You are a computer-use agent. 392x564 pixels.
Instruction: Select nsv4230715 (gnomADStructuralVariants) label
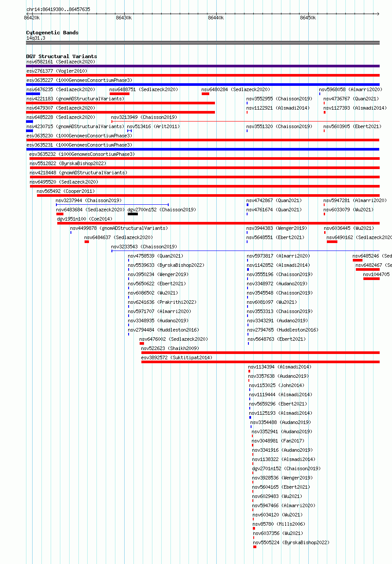(x=75, y=126)
